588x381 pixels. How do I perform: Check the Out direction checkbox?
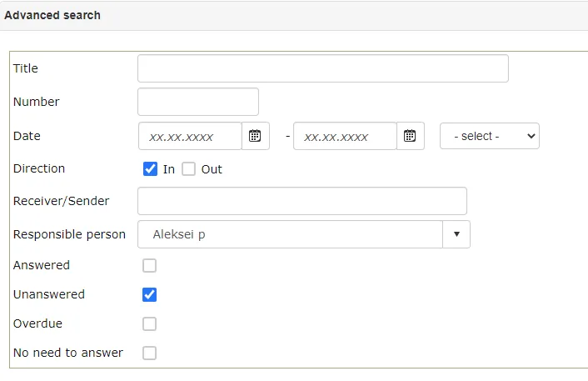188,169
